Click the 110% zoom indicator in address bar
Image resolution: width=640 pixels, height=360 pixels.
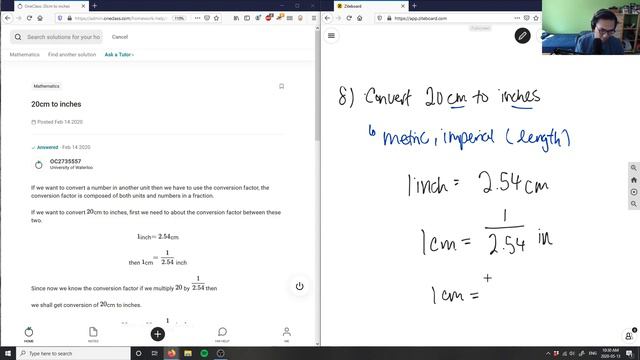tap(179, 18)
